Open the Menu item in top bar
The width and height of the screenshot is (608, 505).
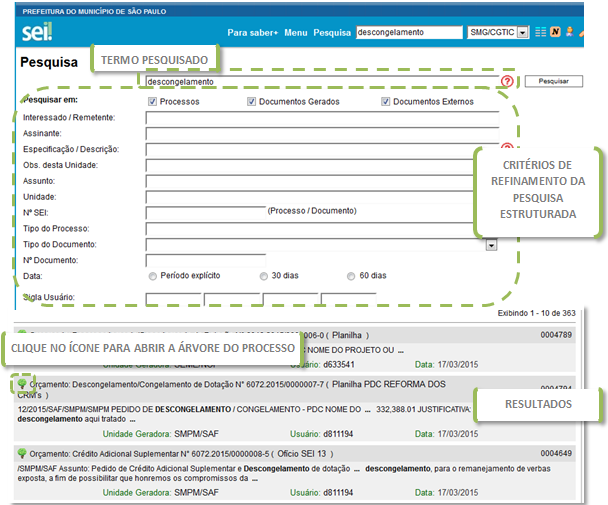click(295, 32)
